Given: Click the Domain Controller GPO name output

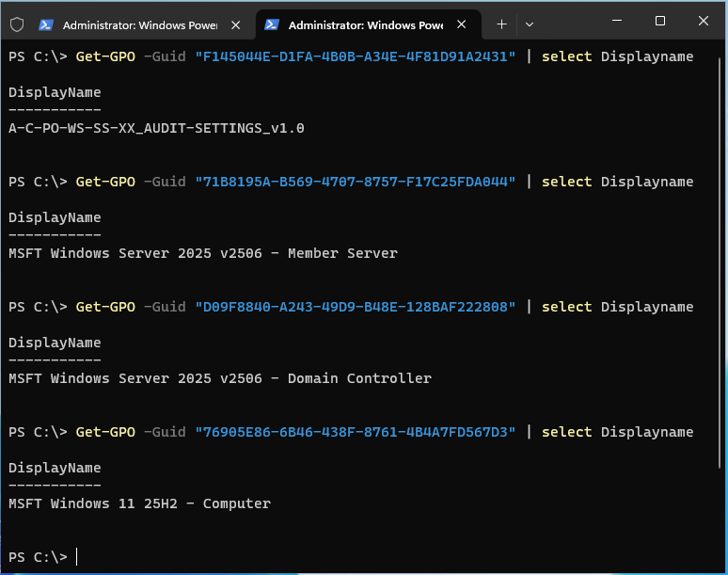Looking at the screenshot, I should [219, 378].
